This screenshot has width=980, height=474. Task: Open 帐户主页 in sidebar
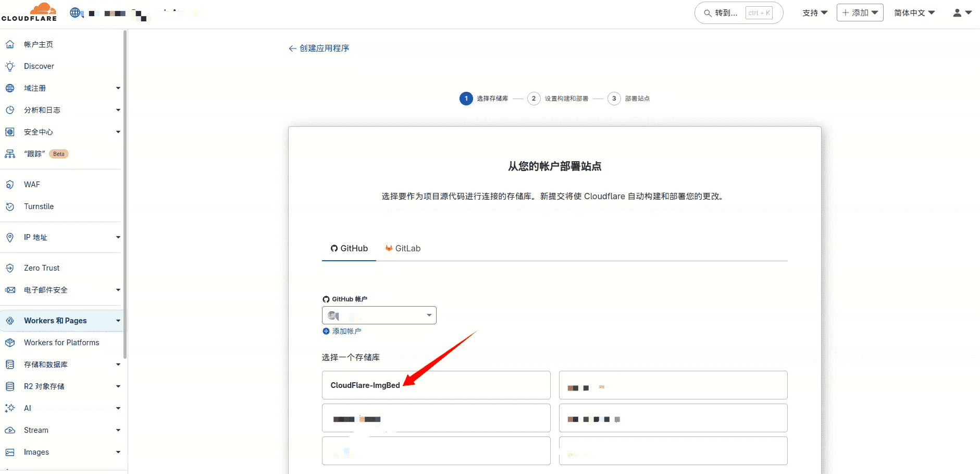click(39, 44)
